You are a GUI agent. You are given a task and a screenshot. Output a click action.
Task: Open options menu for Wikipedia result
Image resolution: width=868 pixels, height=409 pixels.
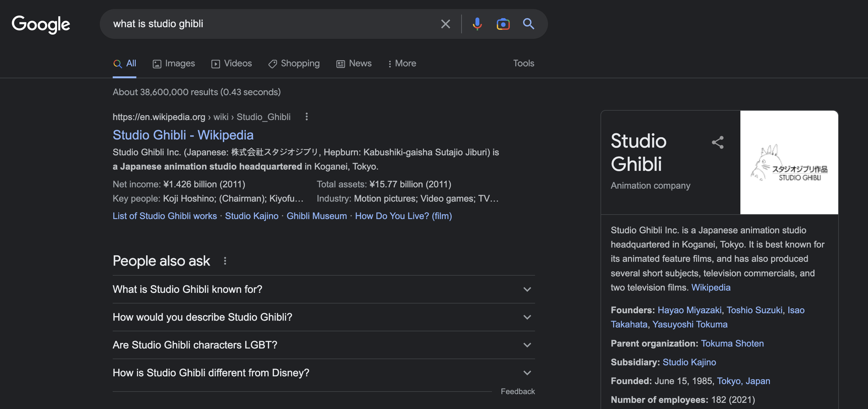(306, 116)
